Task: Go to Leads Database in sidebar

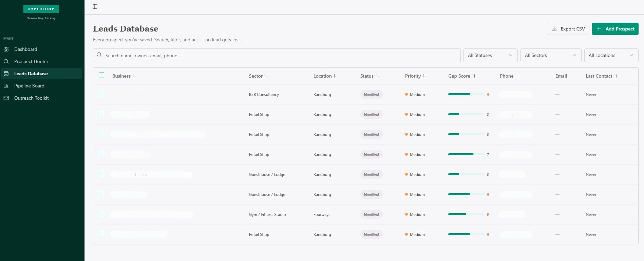Action: (x=31, y=74)
